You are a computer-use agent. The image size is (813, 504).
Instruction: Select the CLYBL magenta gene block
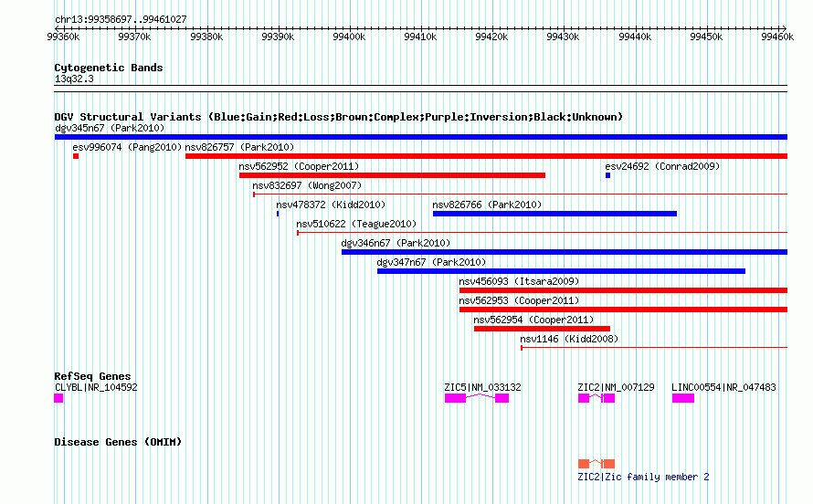tap(58, 398)
